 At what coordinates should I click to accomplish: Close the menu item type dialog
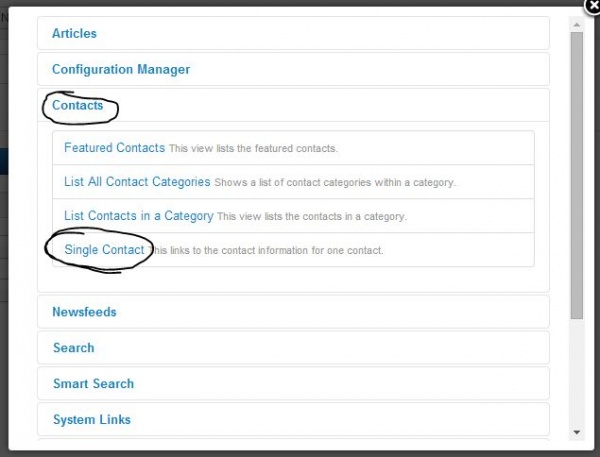590,7
